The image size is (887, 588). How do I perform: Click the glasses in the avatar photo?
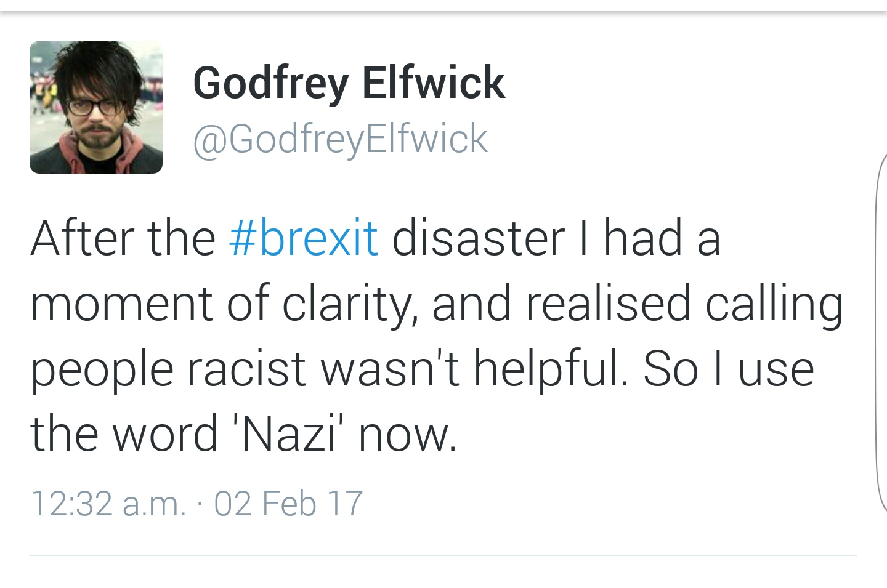click(94, 106)
